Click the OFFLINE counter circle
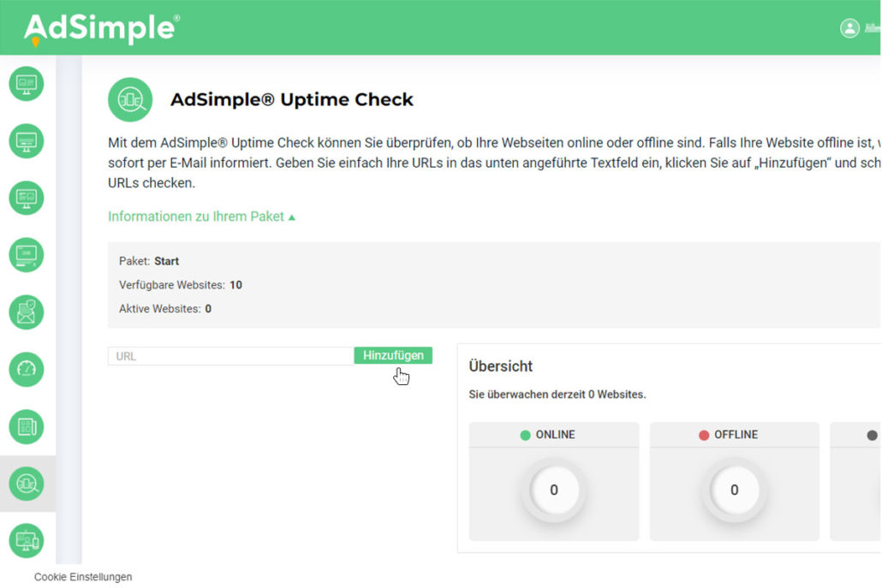The height and width of the screenshot is (588, 882). [734, 490]
